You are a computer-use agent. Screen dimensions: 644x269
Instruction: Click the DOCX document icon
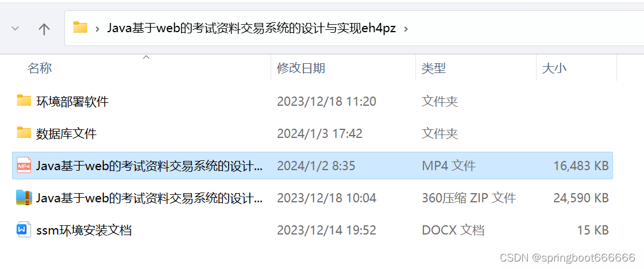tap(24, 229)
